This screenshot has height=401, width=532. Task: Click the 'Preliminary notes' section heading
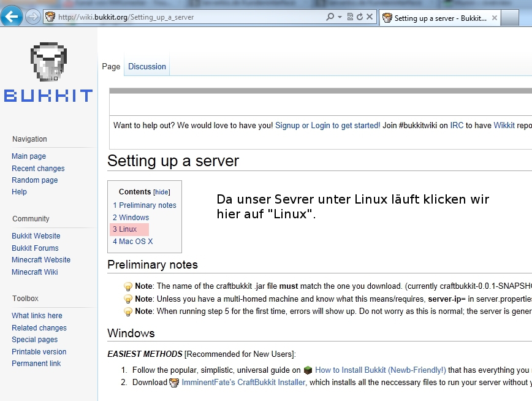tap(153, 265)
